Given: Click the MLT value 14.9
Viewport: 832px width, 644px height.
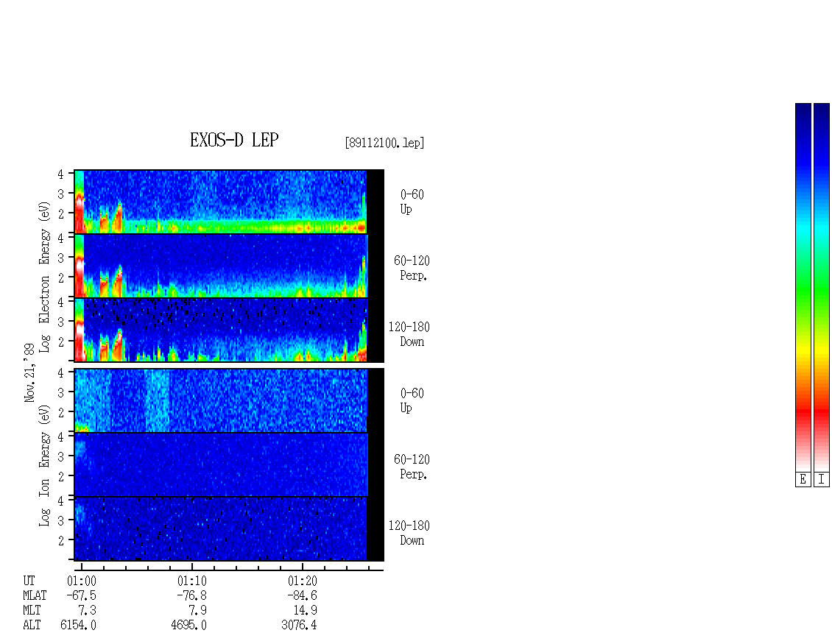Looking at the screenshot, I should pos(306,611).
